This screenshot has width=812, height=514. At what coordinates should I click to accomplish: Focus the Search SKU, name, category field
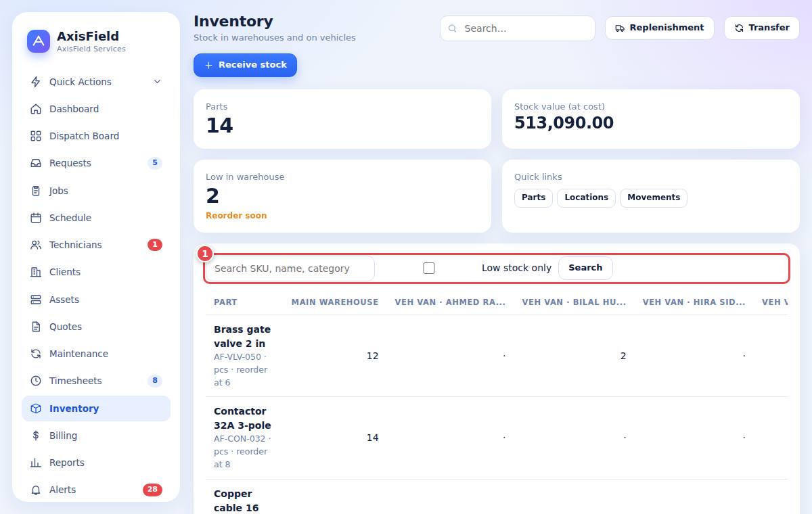pyautogui.click(x=290, y=268)
